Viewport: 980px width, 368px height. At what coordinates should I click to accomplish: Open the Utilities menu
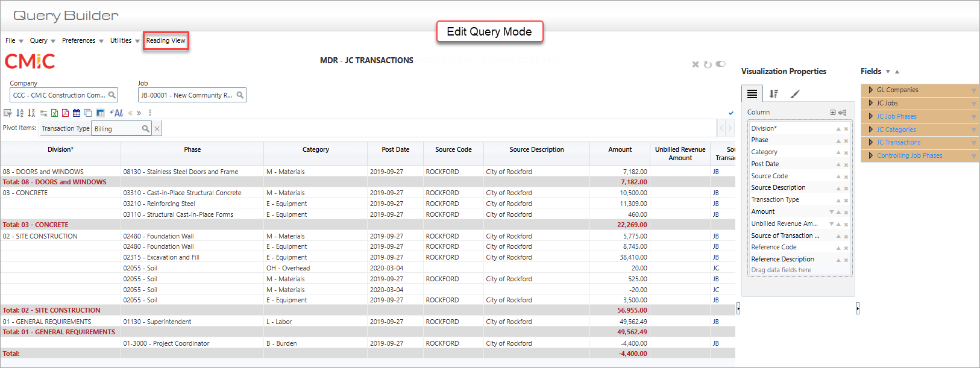point(125,40)
